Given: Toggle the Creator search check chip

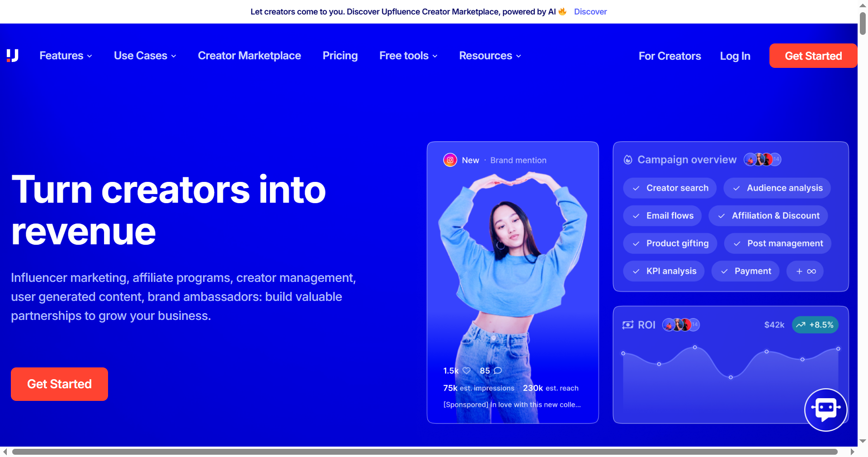Looking at the screenshot, I should pyautogui.click(x=670, y=188).
